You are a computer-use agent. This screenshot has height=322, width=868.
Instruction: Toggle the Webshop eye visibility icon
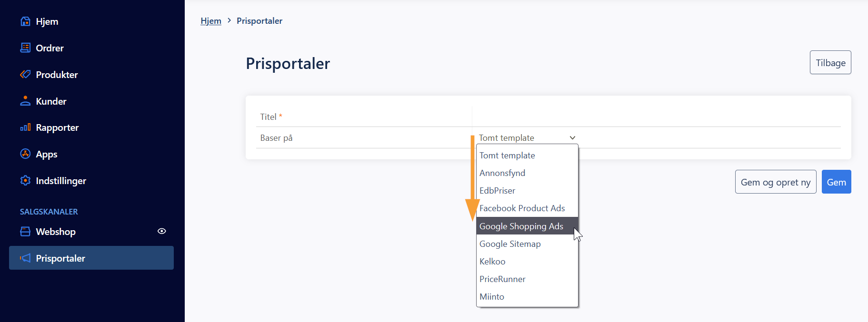click(x=162, y=231)
